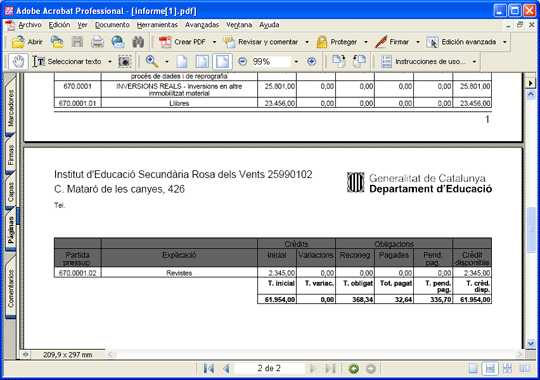The height and width of the screenshot is (380, 540).
Task: Click grey next view button
Action: pos(371,369)
